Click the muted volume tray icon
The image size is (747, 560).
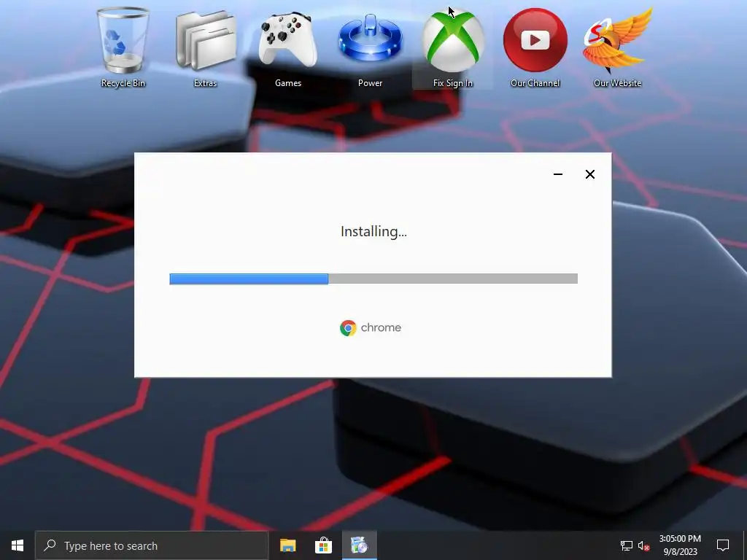pos(643,545)
